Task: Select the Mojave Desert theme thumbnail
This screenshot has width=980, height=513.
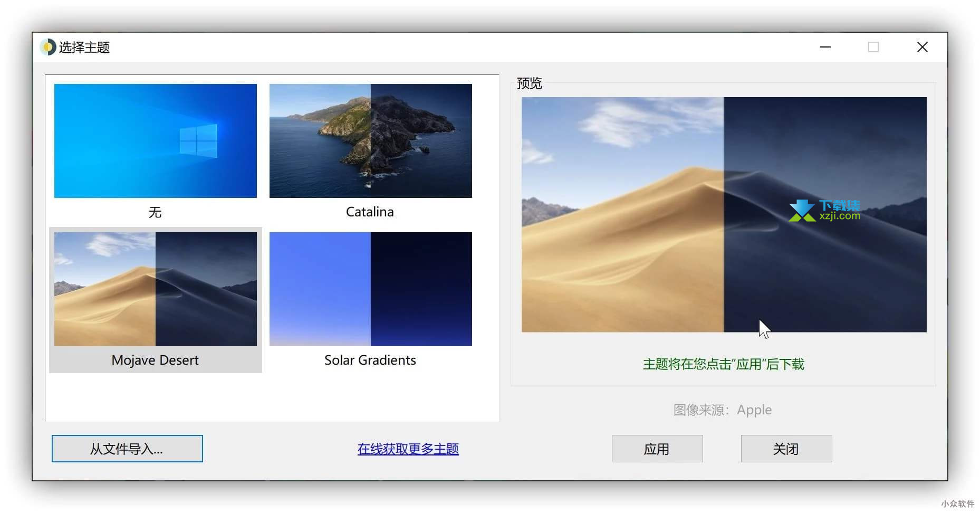Action: click(x=155, y=289)
